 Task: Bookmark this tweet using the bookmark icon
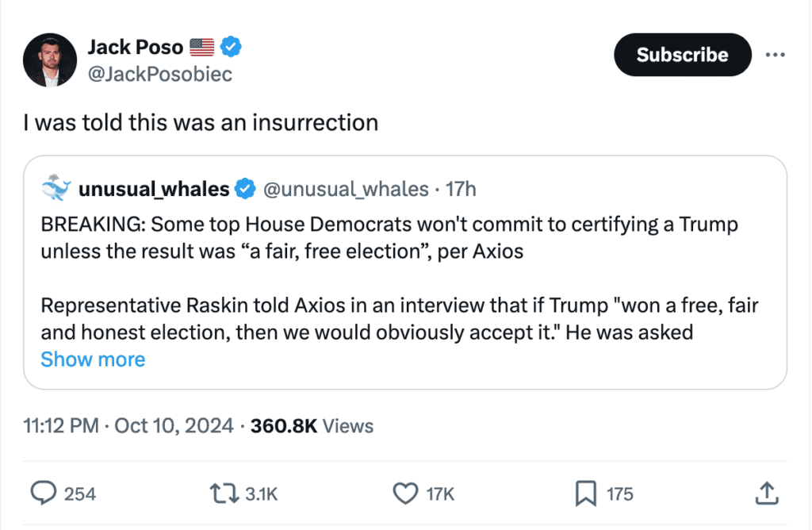(x=585, y=494)
